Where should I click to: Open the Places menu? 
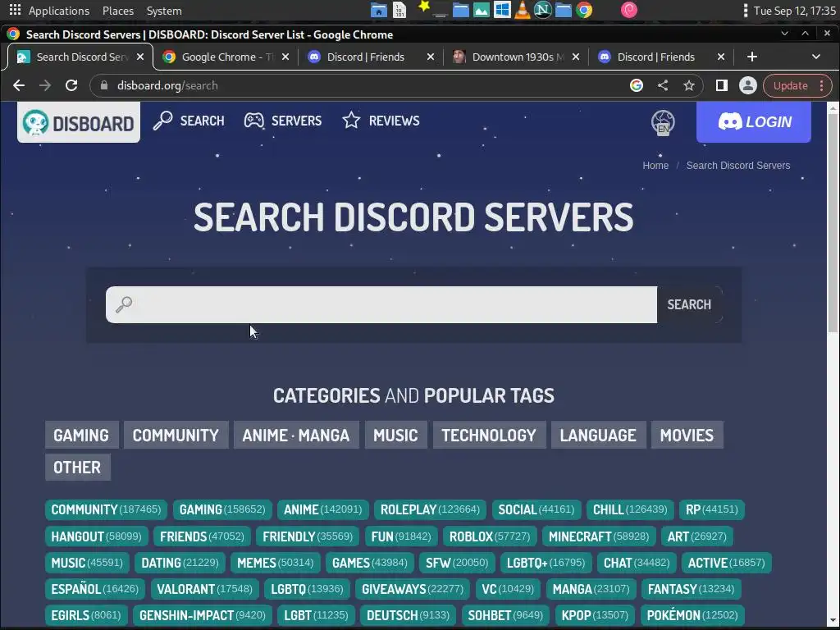(118, 11)
